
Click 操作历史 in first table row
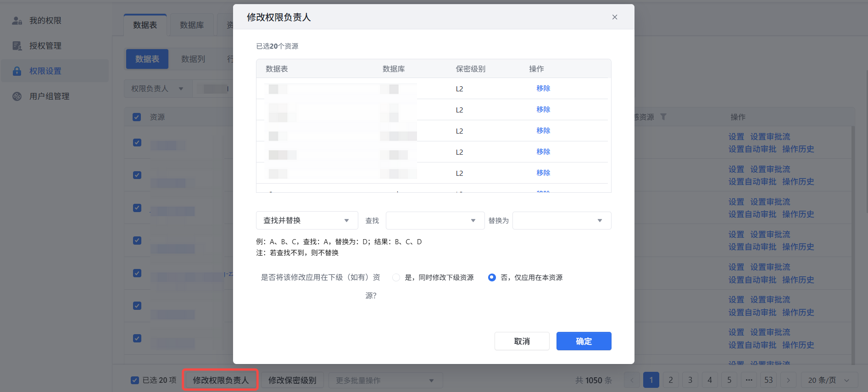798,149
